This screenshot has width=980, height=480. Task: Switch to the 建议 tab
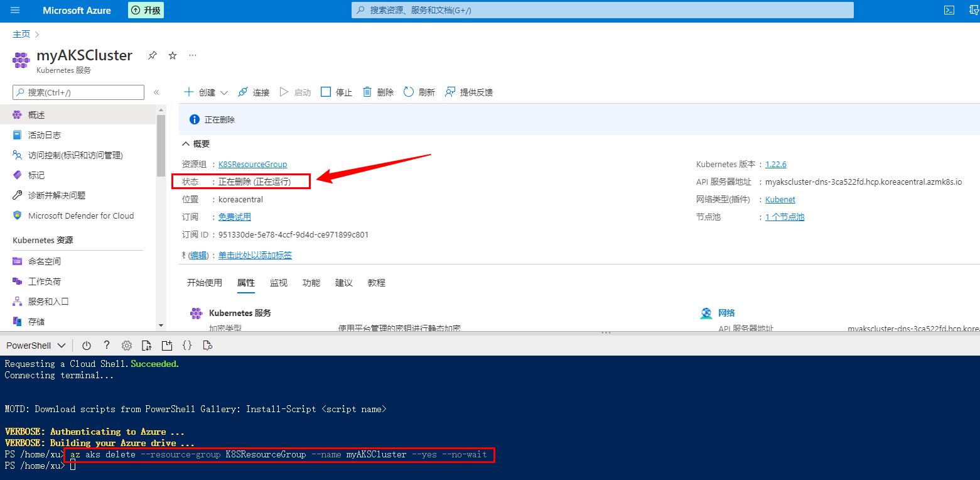click(344, 283)
